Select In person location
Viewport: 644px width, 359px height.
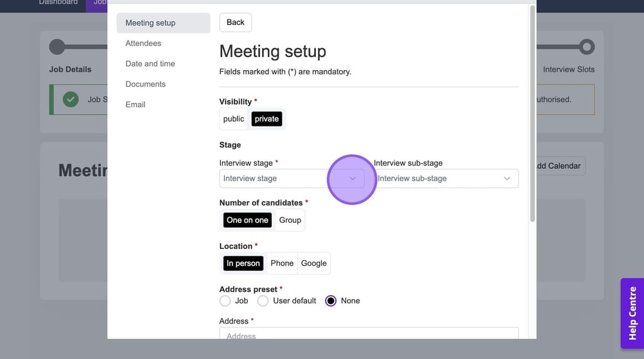(x=243, y=263)
